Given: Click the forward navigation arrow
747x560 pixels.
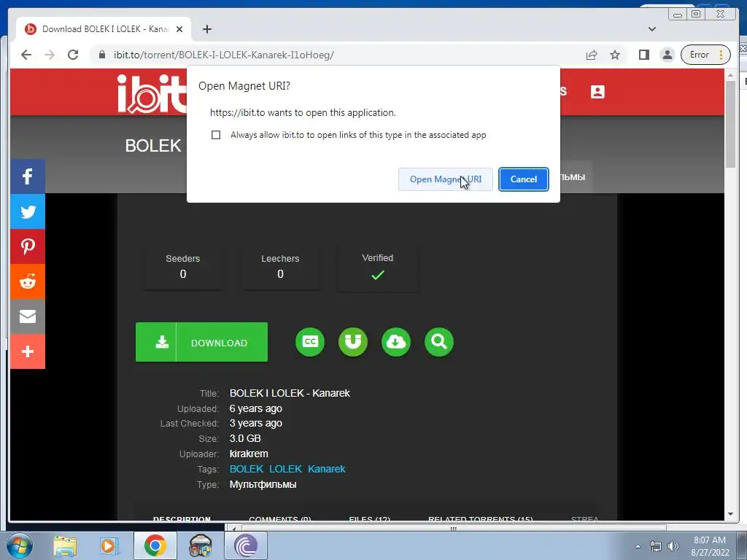Looking at the screenshot, I should coord(50,55).
